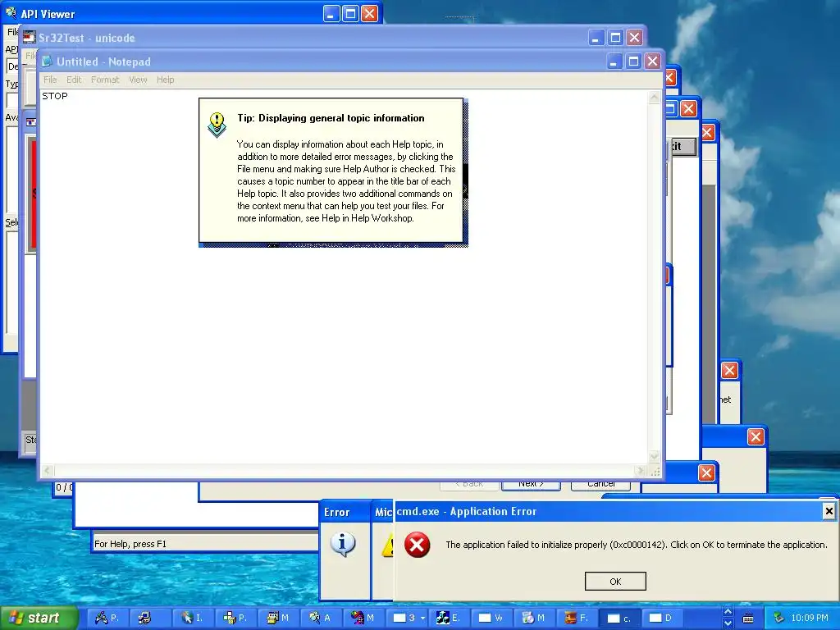The image size is (840, 630).
Task: Click the Notepad vertical scrollbar down arrow
Action: [x=654, y=457]
